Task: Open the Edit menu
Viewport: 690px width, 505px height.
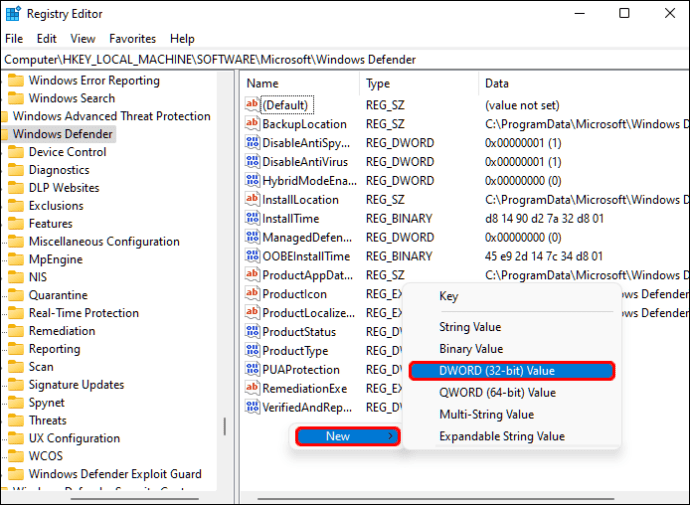Action: point(46,39)
